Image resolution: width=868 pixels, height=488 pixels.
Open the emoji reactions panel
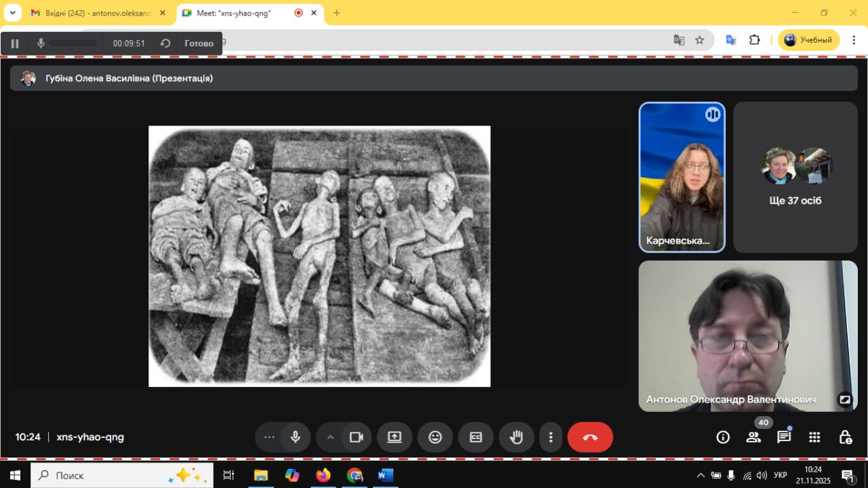(435, 437)
